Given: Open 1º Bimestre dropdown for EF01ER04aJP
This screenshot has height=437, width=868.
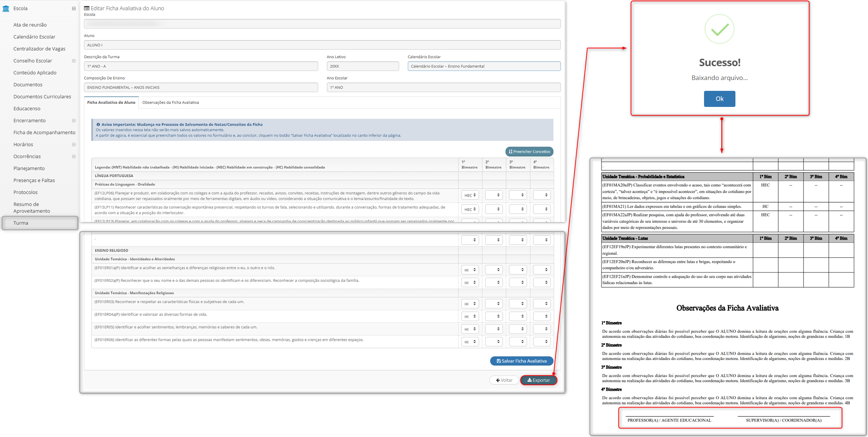Looking at the screenshot, I should tap(470, 317).
